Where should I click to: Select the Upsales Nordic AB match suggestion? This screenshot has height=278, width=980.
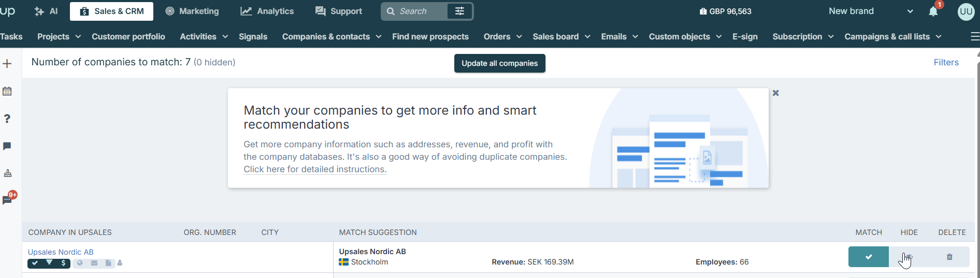372,252
